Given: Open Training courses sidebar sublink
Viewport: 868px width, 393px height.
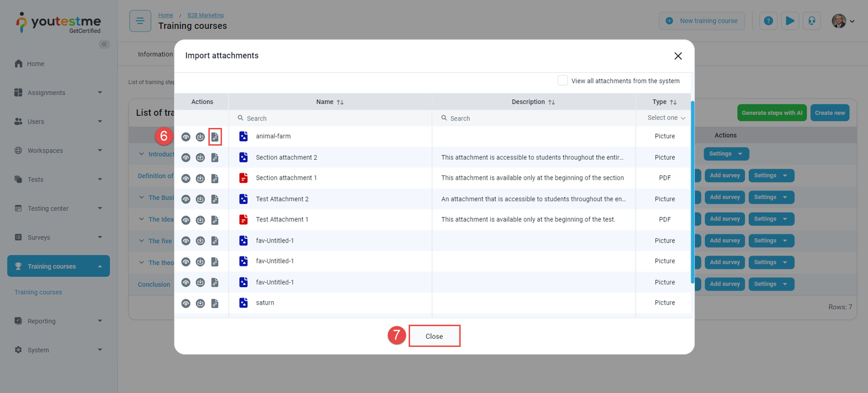Looking at the screenshot, I should click(x=39, y=292).
